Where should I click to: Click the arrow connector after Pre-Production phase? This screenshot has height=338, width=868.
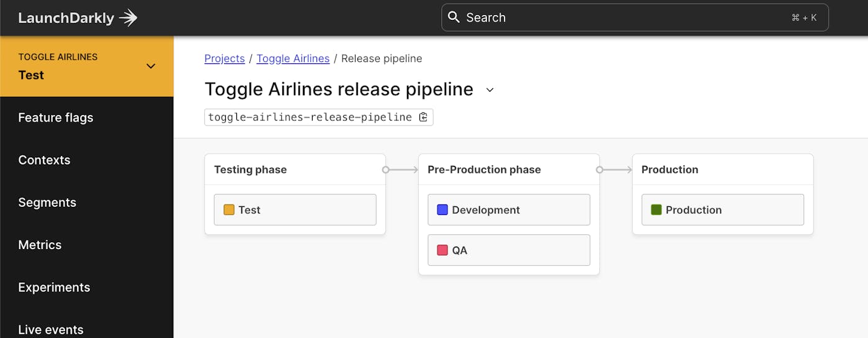[x=615, y=170]
